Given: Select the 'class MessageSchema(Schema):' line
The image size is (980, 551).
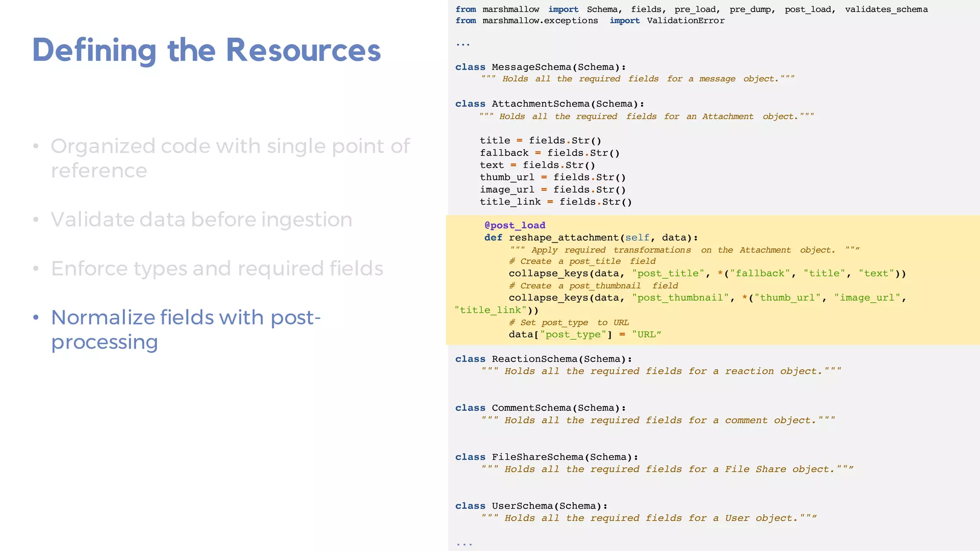Looking at the screenshot, I should (541, 67).
